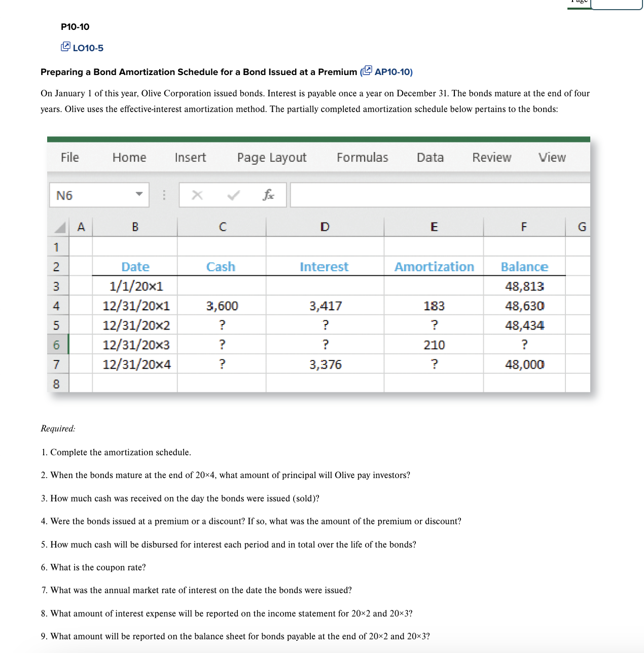644x653 pixels.
Task: Click the Select All corner triangle
Action: click(59, 227)
